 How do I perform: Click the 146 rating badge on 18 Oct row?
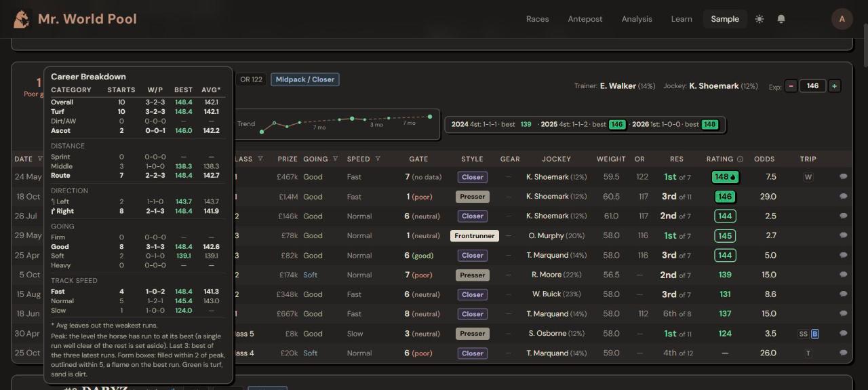click(725, 196)
